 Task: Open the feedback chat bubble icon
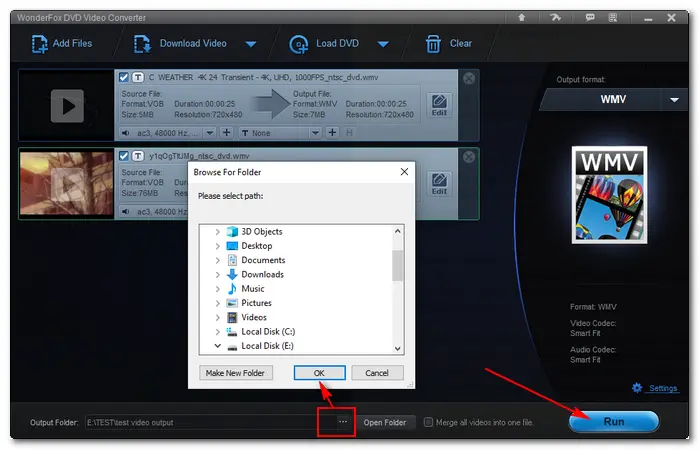pyautogui.click(x=590, y=17)
